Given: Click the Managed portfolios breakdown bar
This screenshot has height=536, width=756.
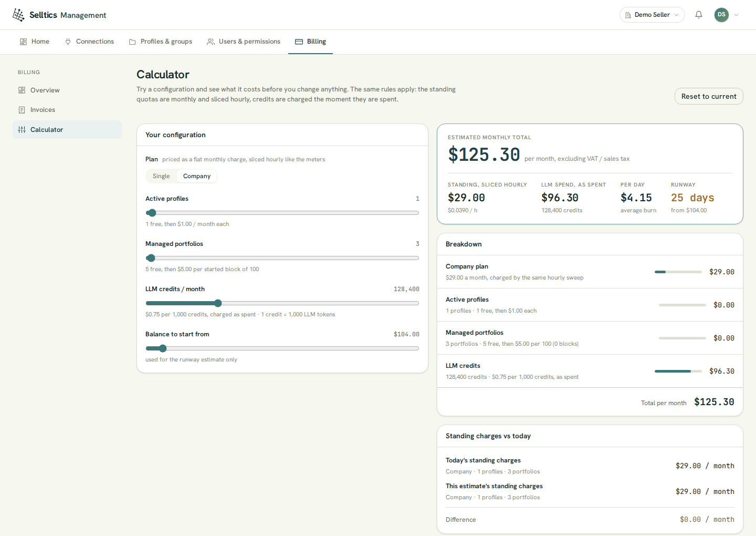Looking at the screenshot, I should tap(682, 338).
